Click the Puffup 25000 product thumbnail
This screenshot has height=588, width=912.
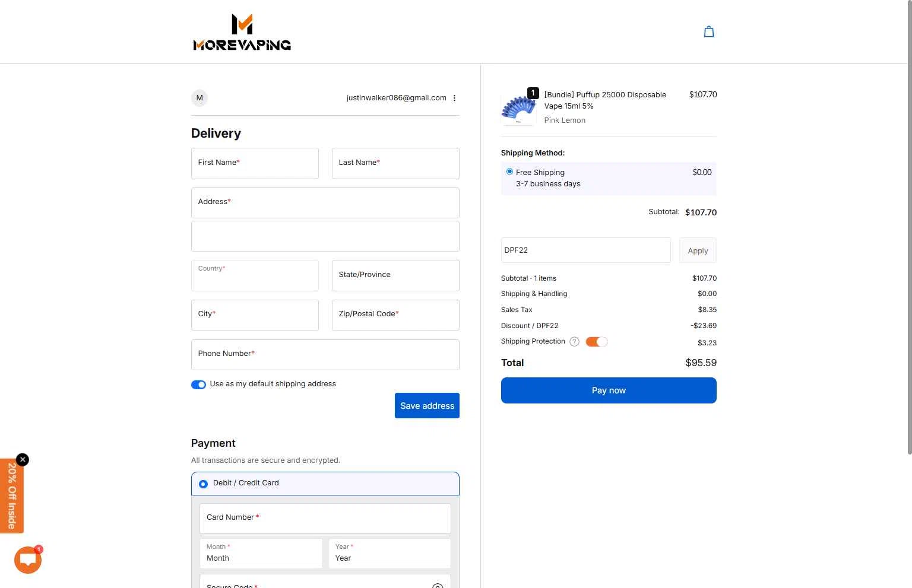point(519,108)
